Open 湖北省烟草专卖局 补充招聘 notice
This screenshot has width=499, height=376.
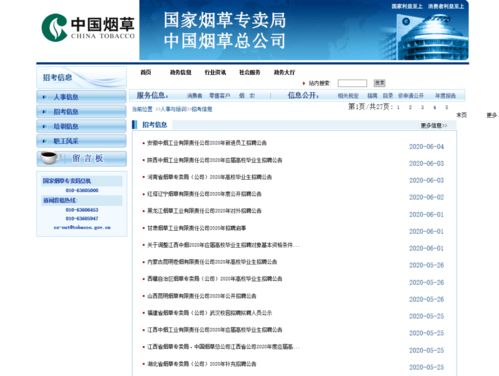pyautogui.click(x=202, y=364)
